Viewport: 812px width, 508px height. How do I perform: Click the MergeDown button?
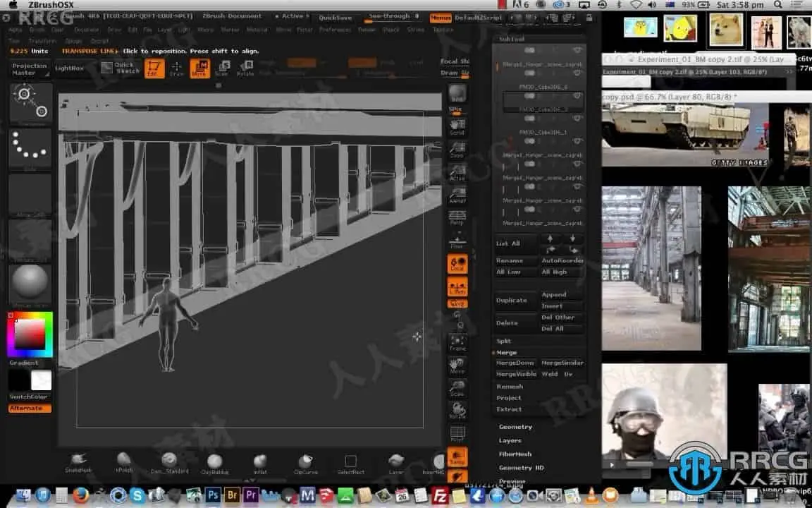(515, 363)
